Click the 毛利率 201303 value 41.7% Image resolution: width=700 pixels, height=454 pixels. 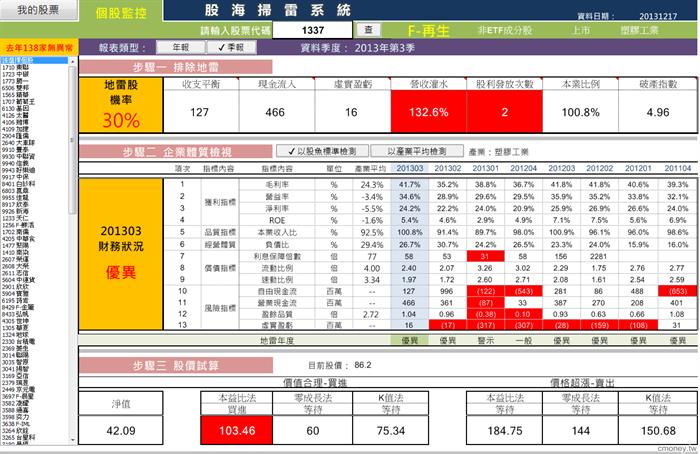(409, 184)
